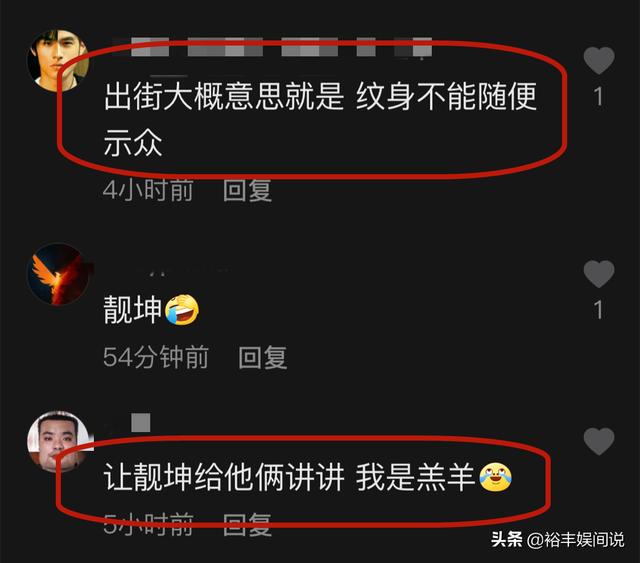Image resolution: width=640 pixels, height=563 pixels.
Task: Reply to the comment posted 5小时前
Action: point(247,525)
